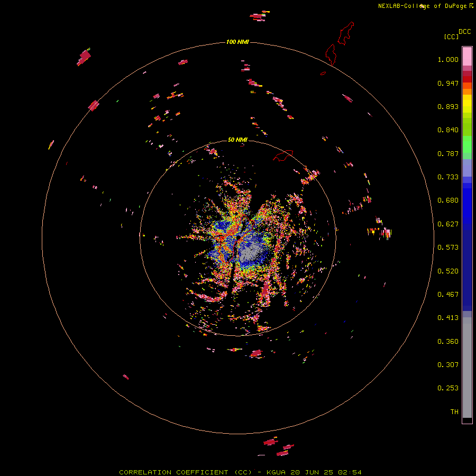
Task: Click the 0.360 scale value
Action: 448,342
